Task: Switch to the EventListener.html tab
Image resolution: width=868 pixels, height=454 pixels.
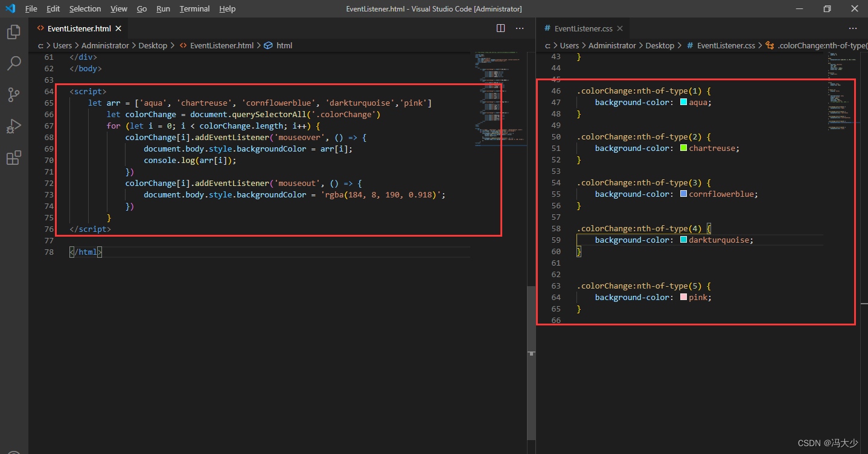Action: coord(78,28)
